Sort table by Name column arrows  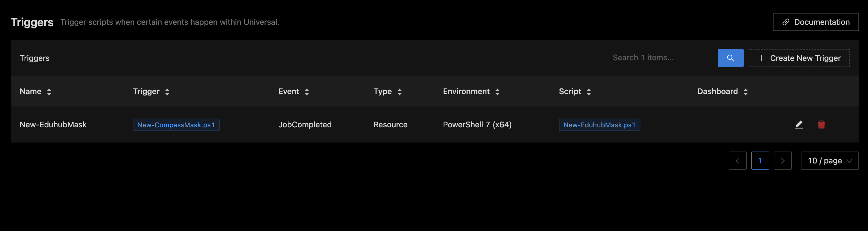tap(49, 92)
